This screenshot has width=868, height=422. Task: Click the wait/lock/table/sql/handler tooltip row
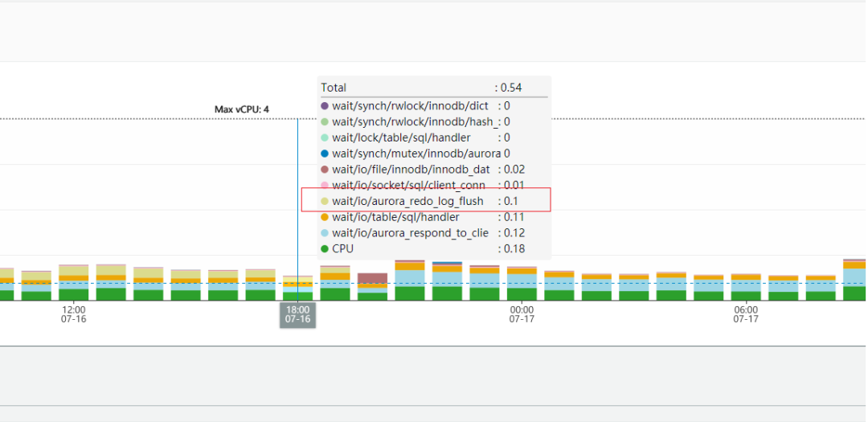[x=401, y=137]
